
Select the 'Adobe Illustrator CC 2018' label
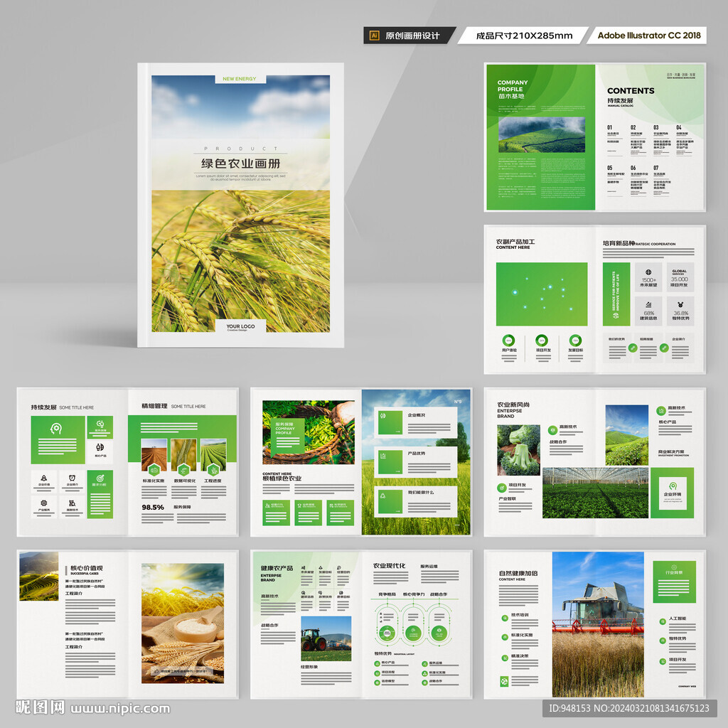pos(649,36)
